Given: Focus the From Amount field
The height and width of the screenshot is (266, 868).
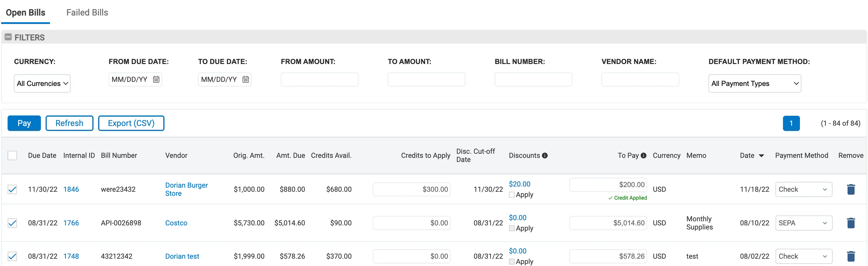Looking at the screenshot, I should tap(319, 79).
